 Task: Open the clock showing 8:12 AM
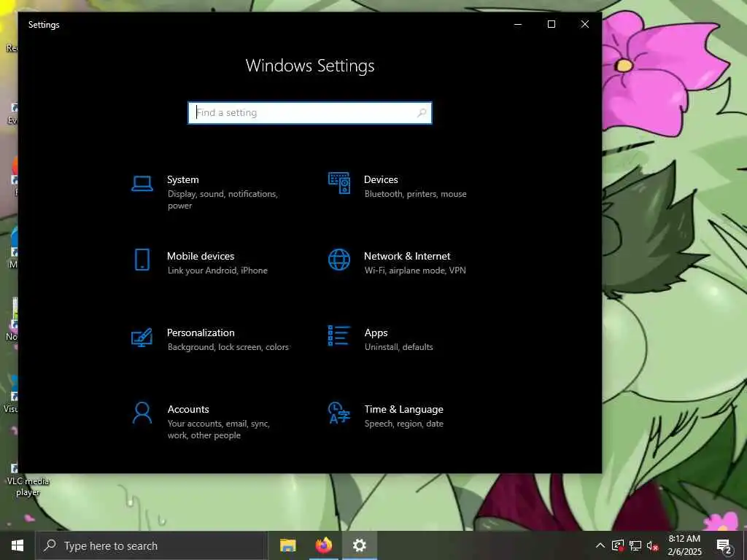(x=684, y=545)
